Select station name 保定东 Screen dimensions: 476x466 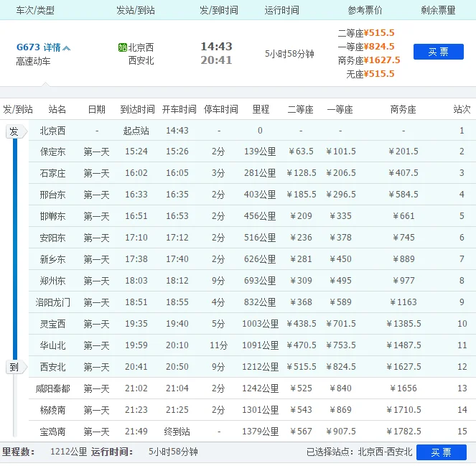click(x=52, y=152)
